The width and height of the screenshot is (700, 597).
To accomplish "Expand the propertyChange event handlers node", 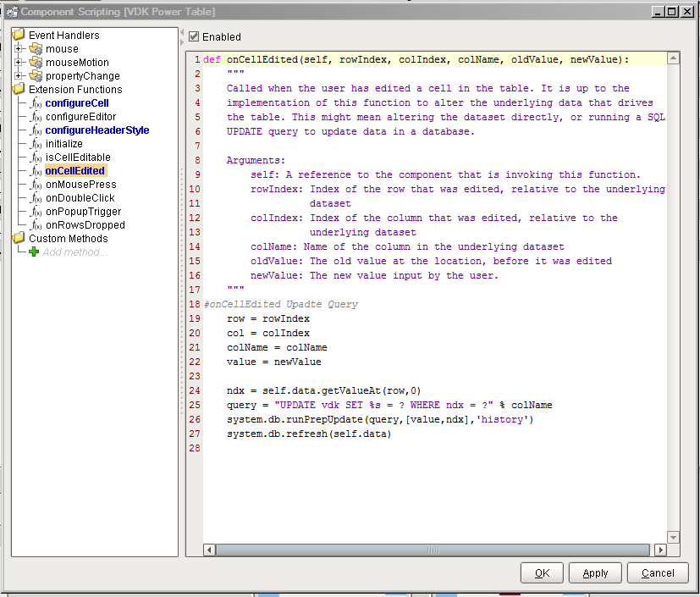I will pyautogui.click(x=19, y=76).
